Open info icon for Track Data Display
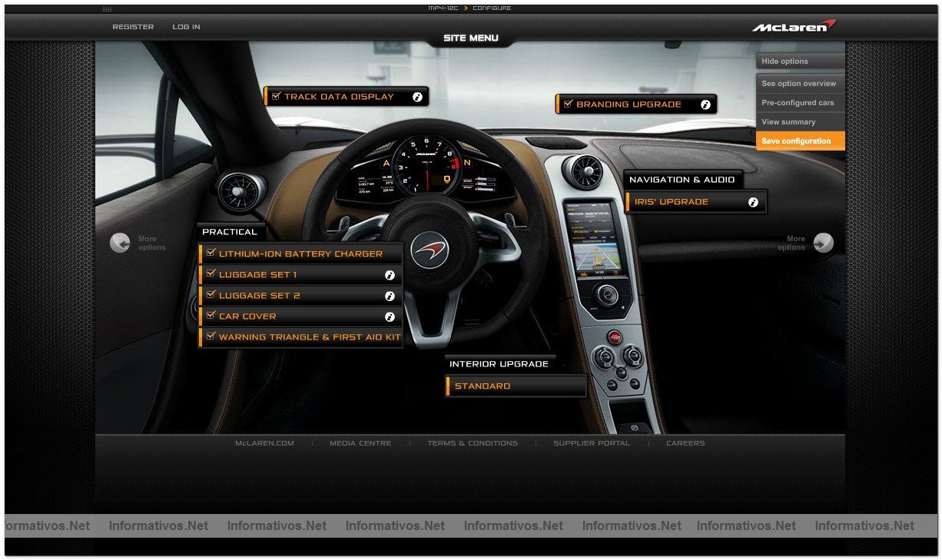 [418, 97]
